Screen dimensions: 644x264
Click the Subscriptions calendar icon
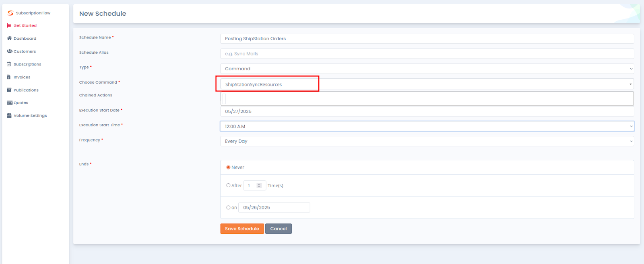[x=9, y=64]
